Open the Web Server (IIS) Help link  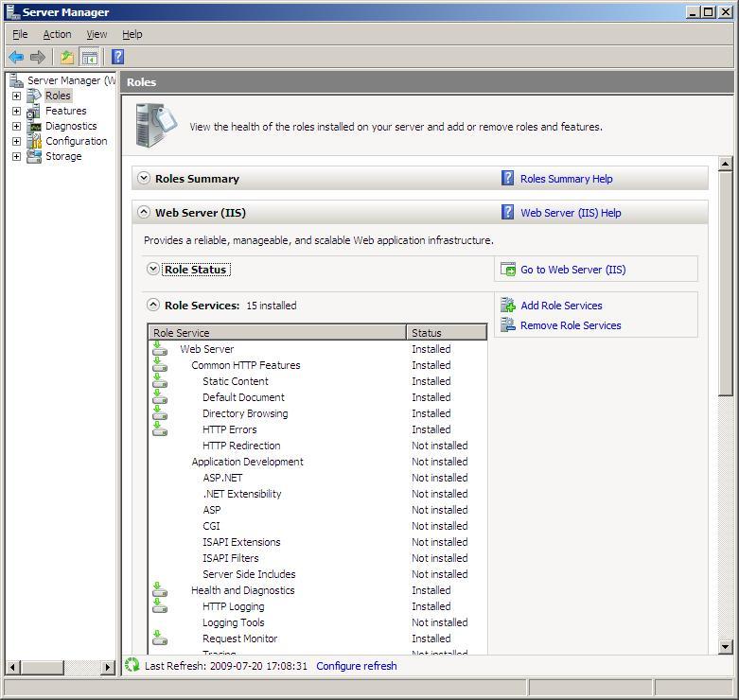[x=571, y=213]
